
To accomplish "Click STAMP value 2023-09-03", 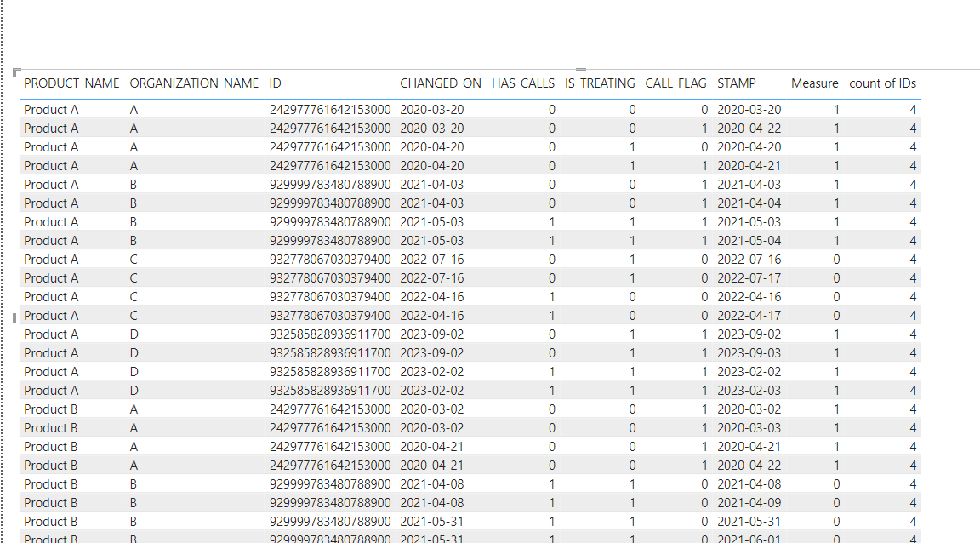I will point(749,353).
